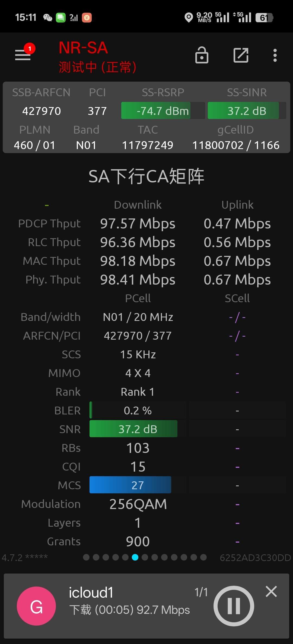Tap the blue MCS 27 bar
This screenshot has height=644, width=293.
130,485
